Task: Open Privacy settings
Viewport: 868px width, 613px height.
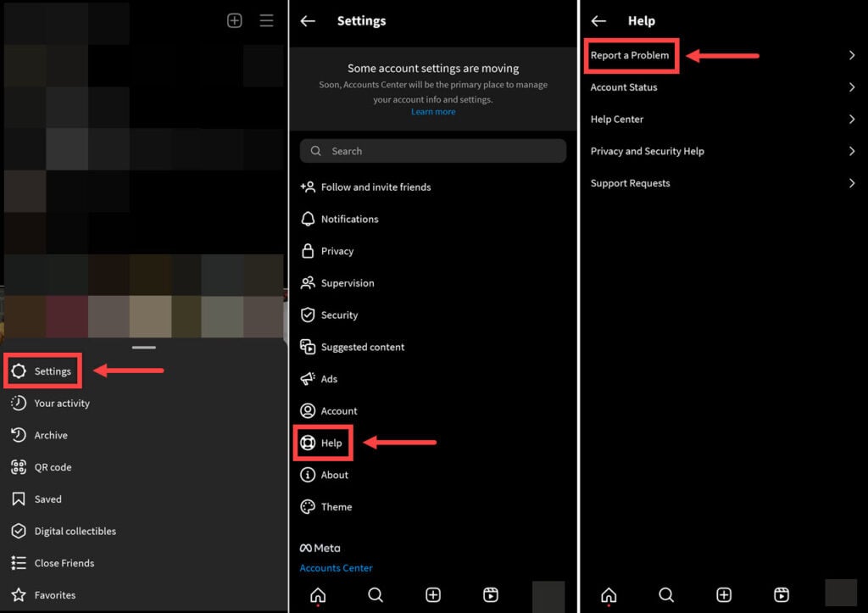Action: [433, 252]
